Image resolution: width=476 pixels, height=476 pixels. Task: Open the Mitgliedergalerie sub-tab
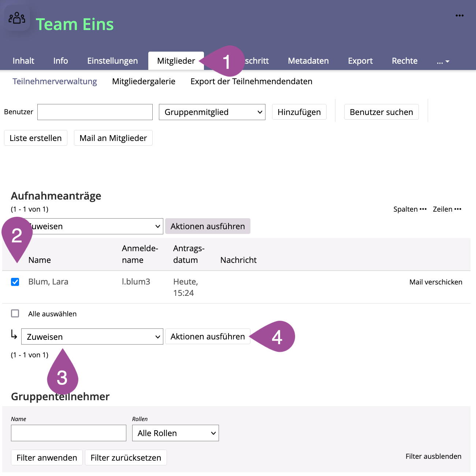pyautogui.click(x=144, y=81)
